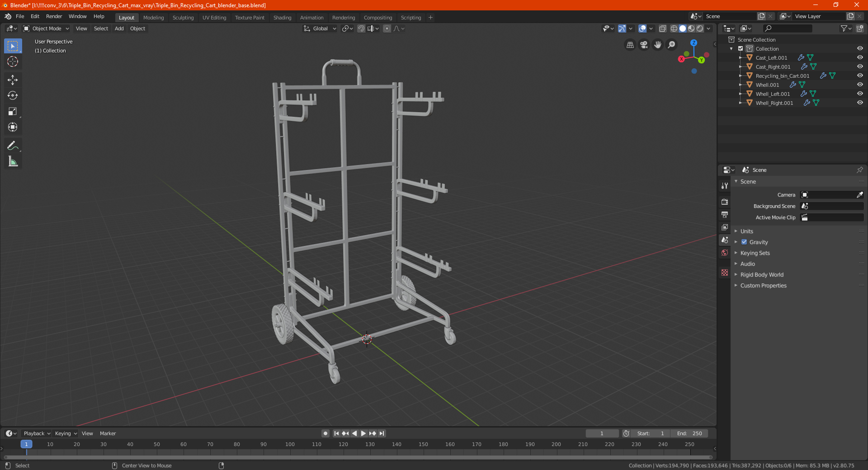This screenshot has height=470, width=868.
Task: Open the Keying dropdown in timeline
Action: coord(66,433)
